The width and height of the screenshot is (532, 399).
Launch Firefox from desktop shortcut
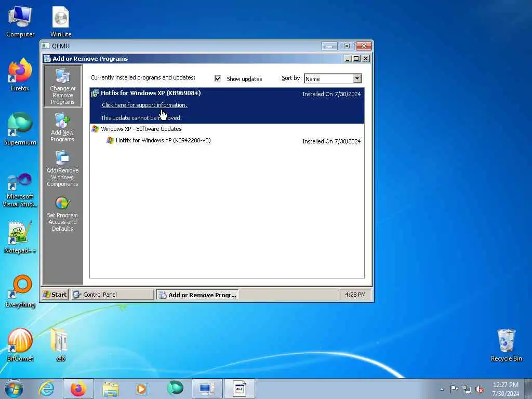pyautogui.click(x=20, y=75)
